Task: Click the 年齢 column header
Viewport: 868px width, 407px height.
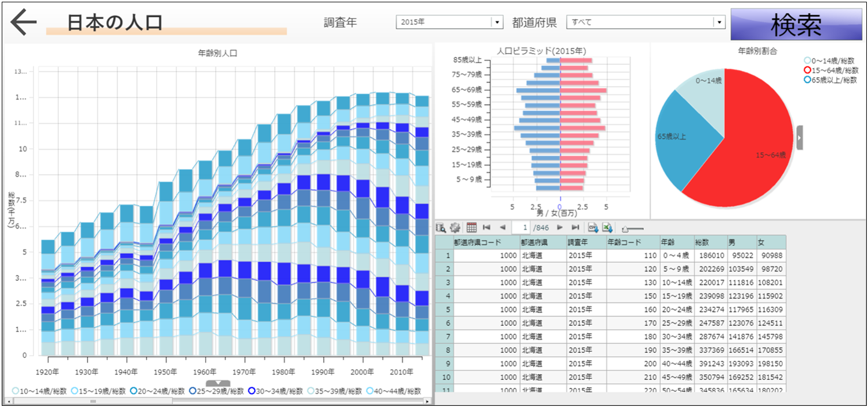Action: [676, 242]
